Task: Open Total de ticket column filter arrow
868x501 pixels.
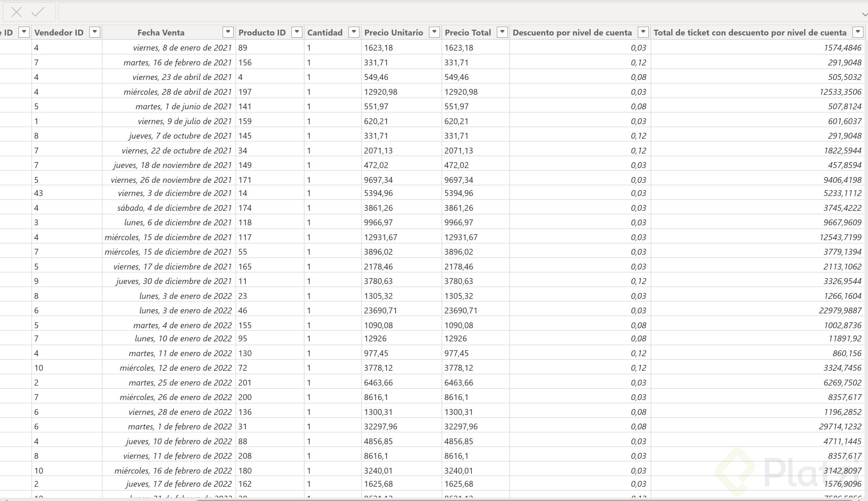Action: pos(858,32)
